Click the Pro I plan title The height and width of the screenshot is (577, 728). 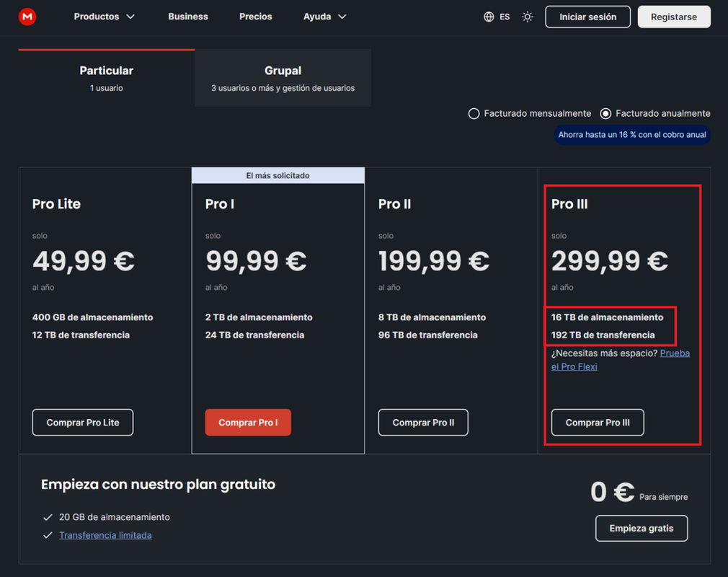pos(220,204)
